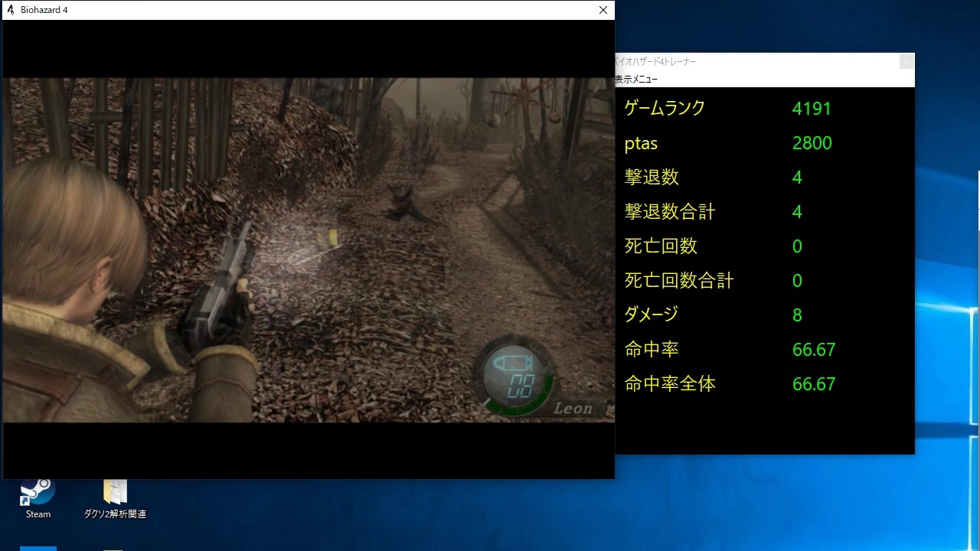Screen dimensions: 980x551
Task: Click the 死亡回数 label
Action: (661, 246)
